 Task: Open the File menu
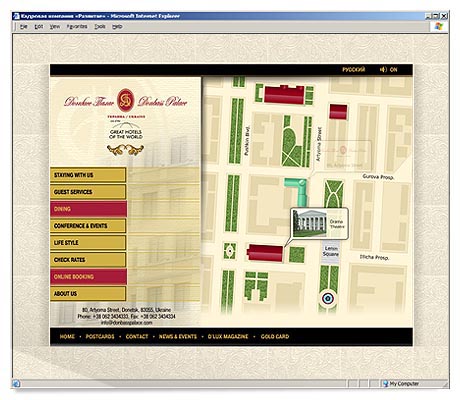(x=23, y=26)
